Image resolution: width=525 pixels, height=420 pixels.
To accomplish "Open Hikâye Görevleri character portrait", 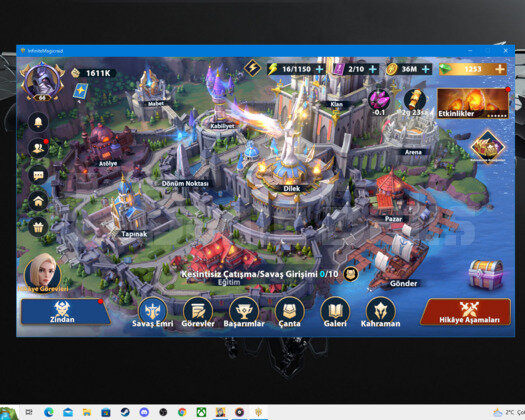I will coord(43,273).
